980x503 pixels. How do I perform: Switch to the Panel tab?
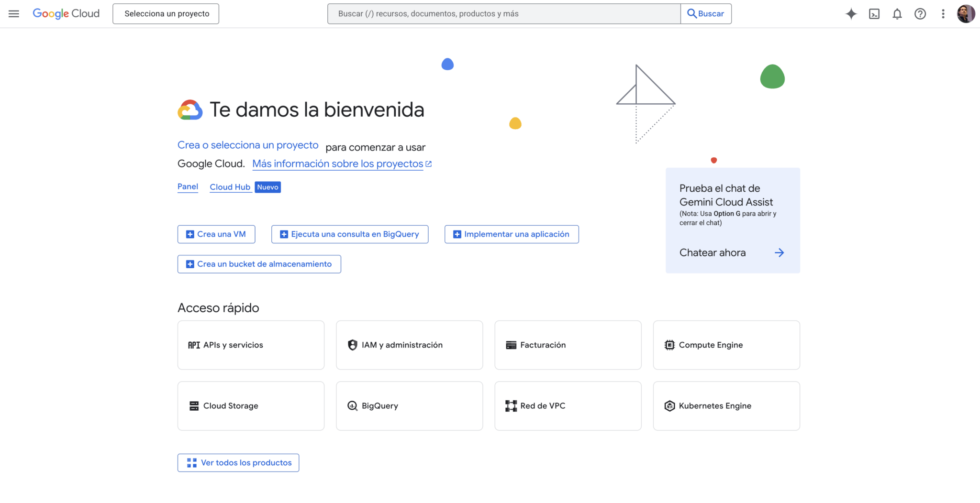(188, 186)
